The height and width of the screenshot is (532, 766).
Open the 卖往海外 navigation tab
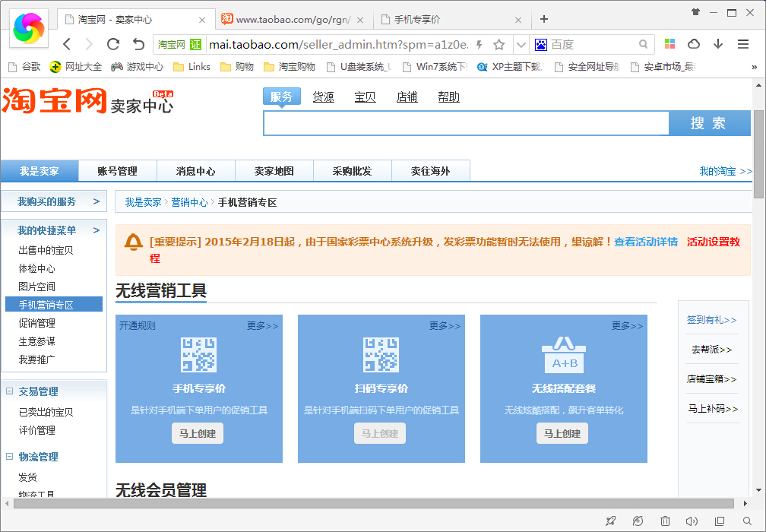(x=430, y=171)
